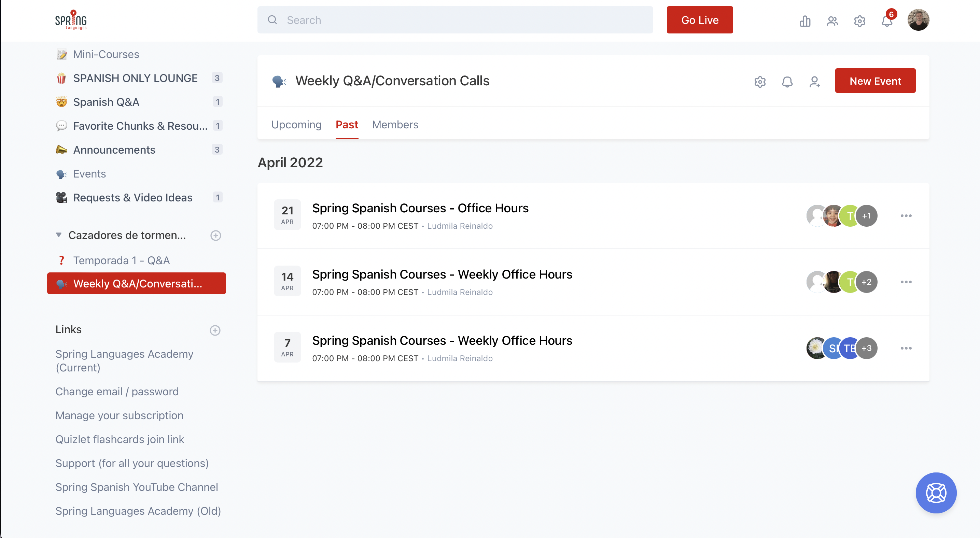Screen dimensions: 980x538
Task: Click the red question mark icon beside Temporada 1
Action: coord(61,260)
